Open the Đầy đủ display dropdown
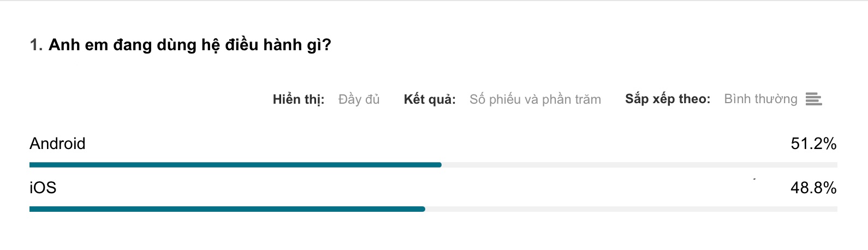Image resolution: width=868 pixels, height=250 pixels. point(359,99)
